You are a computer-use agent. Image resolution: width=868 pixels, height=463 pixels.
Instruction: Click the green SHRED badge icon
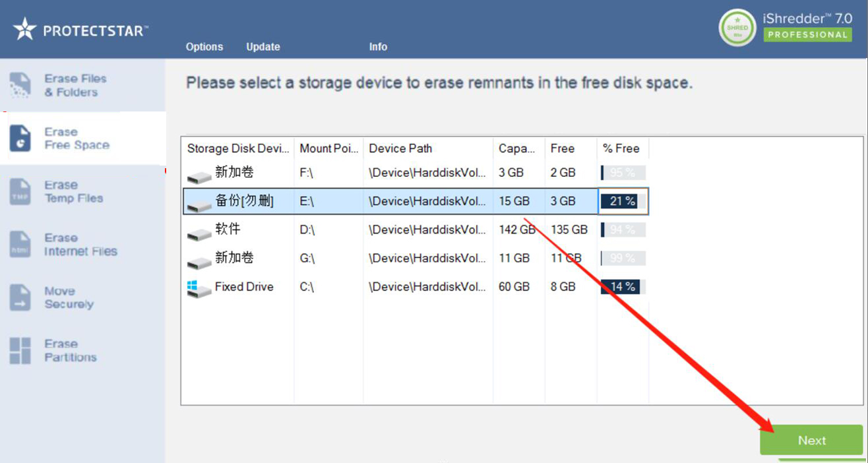coord(737,28)
